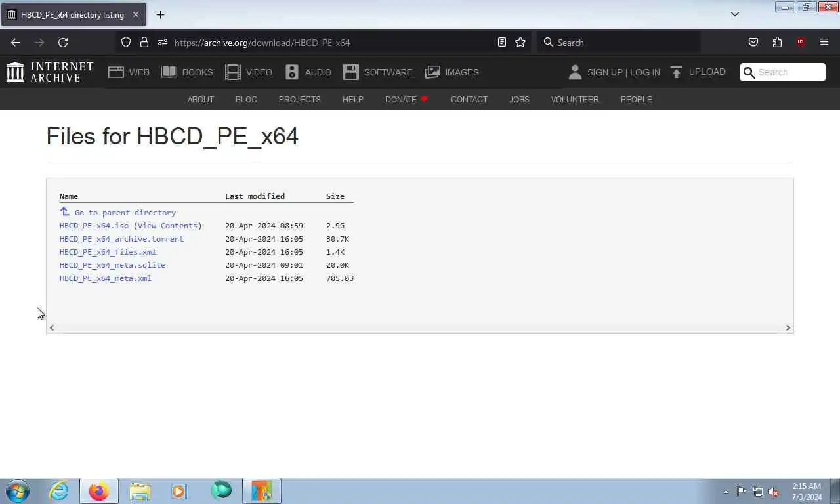The width and height of the screenshot is (840, 504).
Task: Open the BLOG link
Action: tap(246, 100)
